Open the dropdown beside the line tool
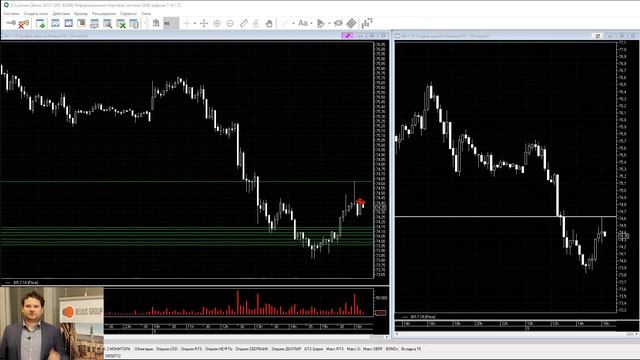This screenshot has width=640, height=360. pos(293,23)
